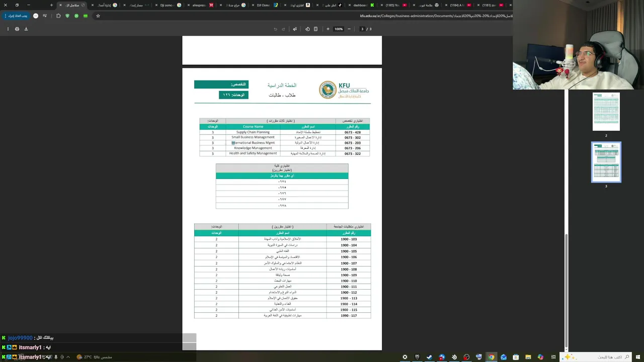Fit PDF page to width

pyautogui.click(x=315, y=29)
